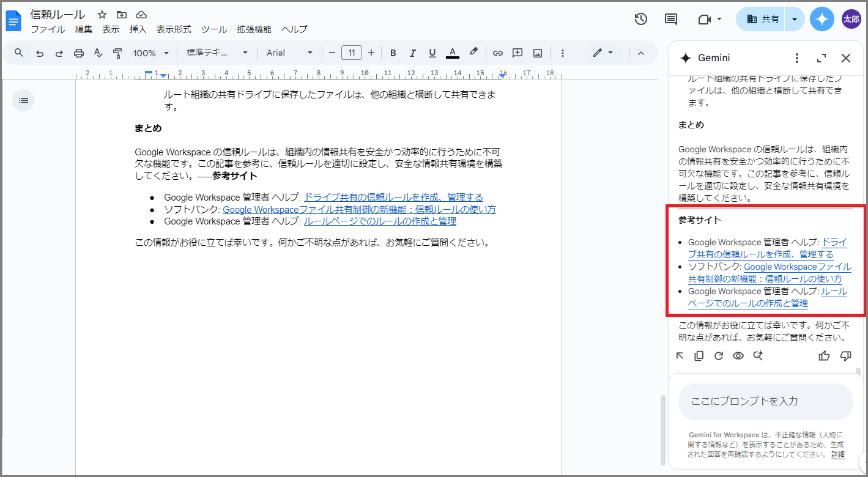Add a comment with toolbar icon
The image size is (868, 477).
coord(517,53)
